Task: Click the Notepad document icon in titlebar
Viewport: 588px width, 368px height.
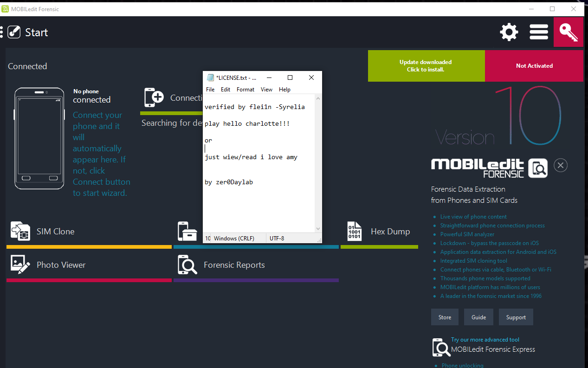Action: click(210, 77)
